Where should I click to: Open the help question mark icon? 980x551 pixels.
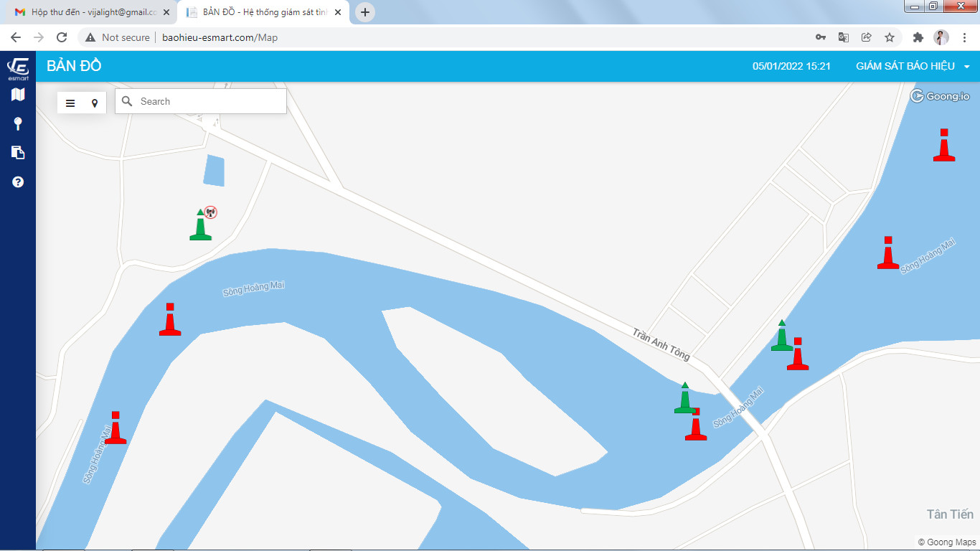[x=18, y=182]
